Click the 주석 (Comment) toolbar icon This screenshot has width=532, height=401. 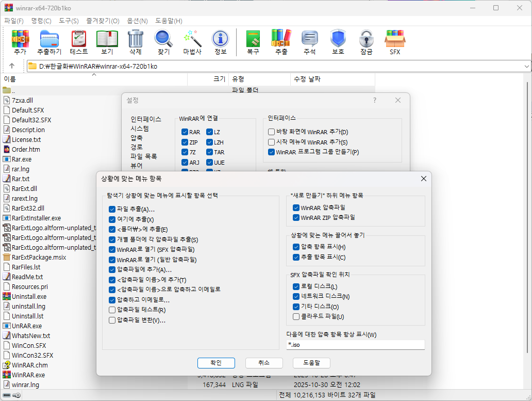click(x=310, y=42)
